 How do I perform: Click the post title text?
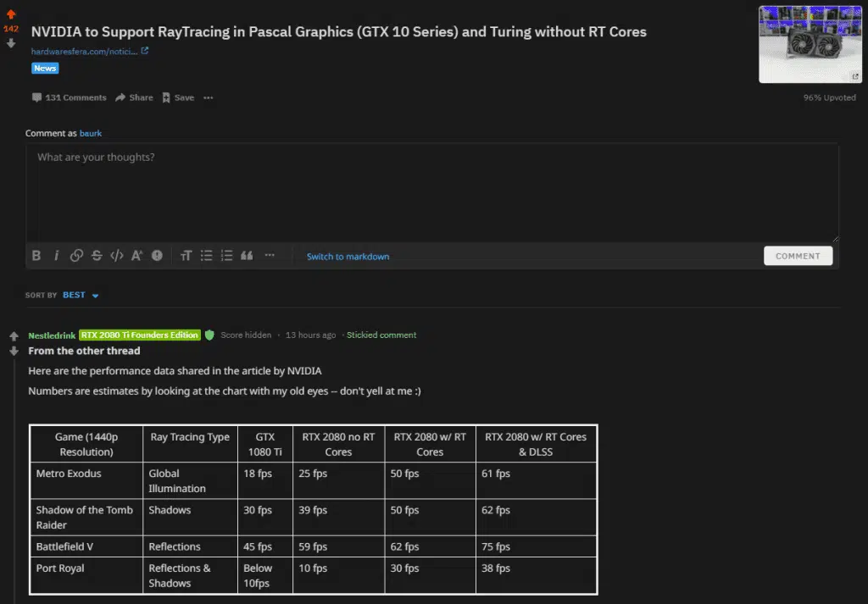[x=338, y=31]
